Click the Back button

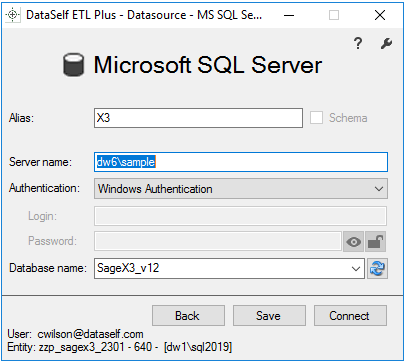tap(188, 315)
